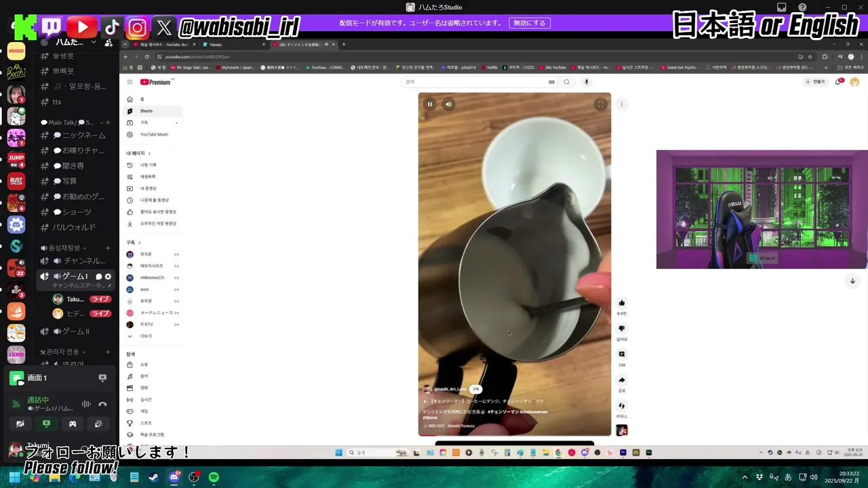868x488 pixels.
Task: Open the 写真 text channel
Action: [75, 181]
